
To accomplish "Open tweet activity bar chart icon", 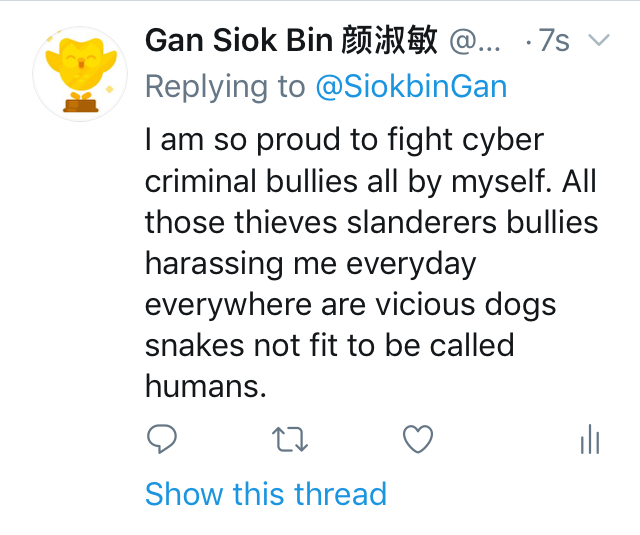I will click(590, 439).
